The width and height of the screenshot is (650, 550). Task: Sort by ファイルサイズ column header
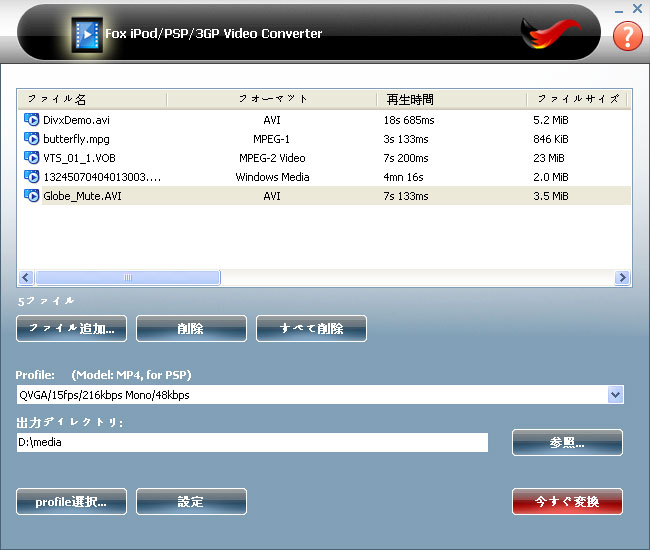(578, 99)
